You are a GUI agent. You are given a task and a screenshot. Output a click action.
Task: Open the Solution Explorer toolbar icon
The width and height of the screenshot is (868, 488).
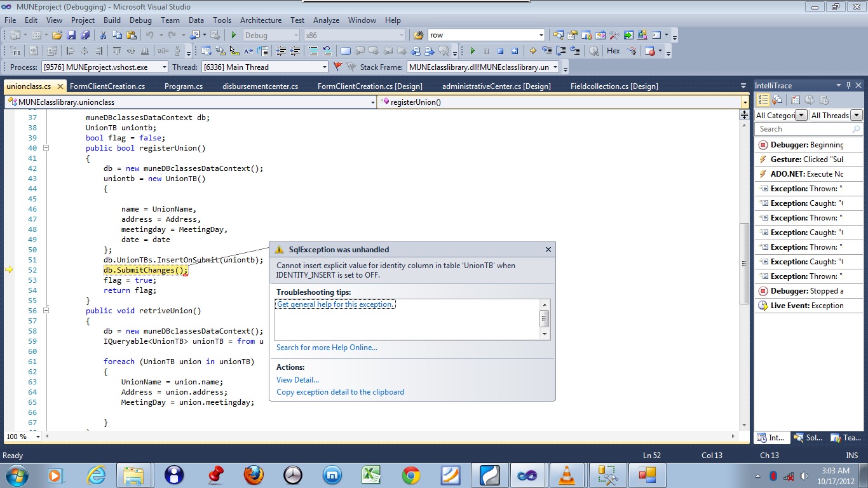click(558, 36)
